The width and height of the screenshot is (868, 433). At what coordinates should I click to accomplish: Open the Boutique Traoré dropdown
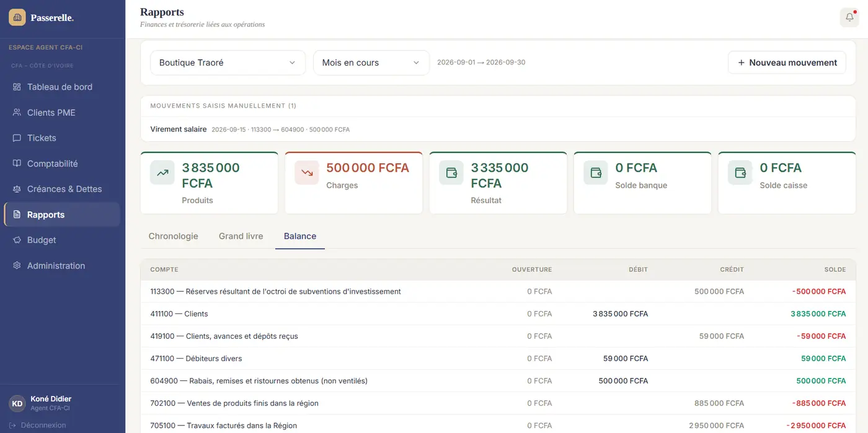[228, 63]
